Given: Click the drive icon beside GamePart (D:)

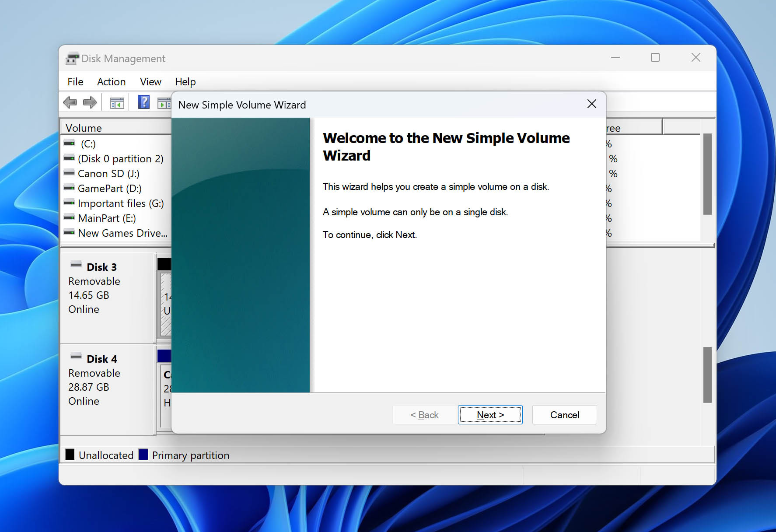Looking at the screenshot, I should [69, 188].
